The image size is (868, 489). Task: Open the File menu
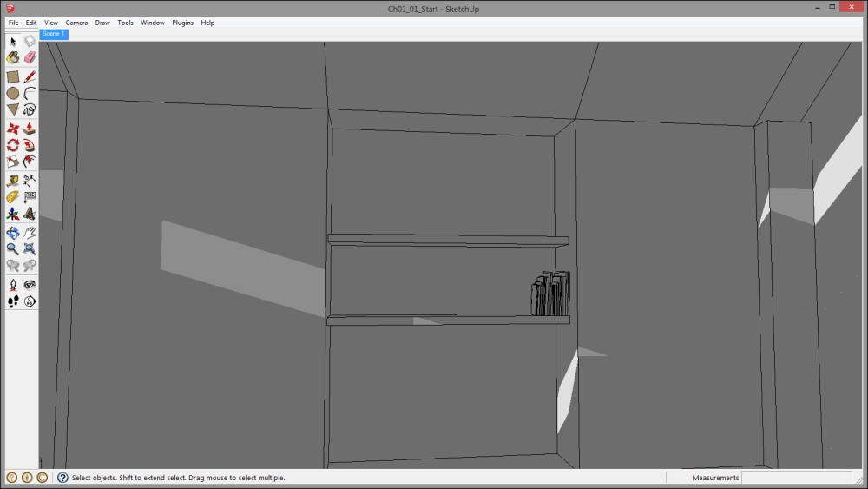[x=13, y=23]
